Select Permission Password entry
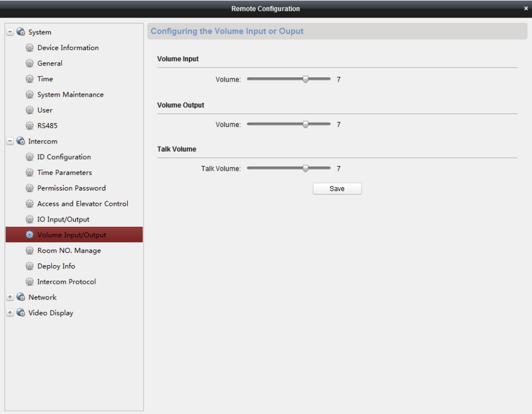Image resolution: width=532 pixels, height=414 pixels. (x=71, y=188)
